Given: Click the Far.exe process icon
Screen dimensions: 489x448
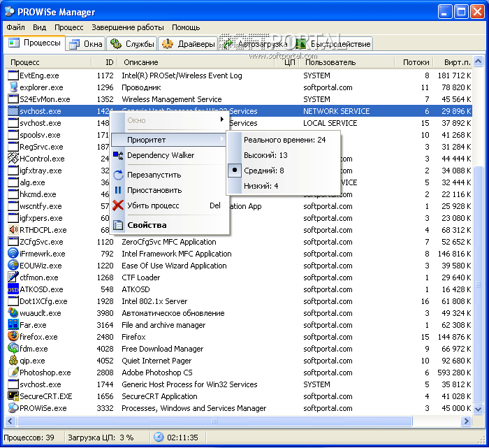Looking at the screenshot, I should pos(13,325).
